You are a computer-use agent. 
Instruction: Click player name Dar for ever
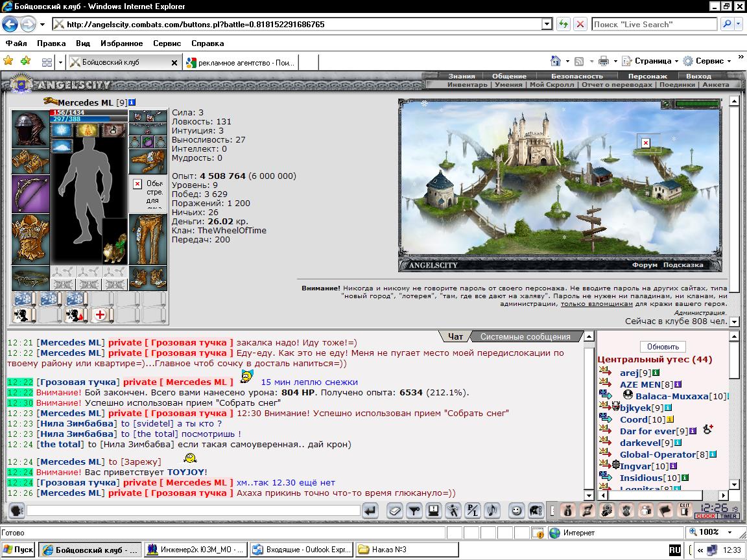point(647,432)
